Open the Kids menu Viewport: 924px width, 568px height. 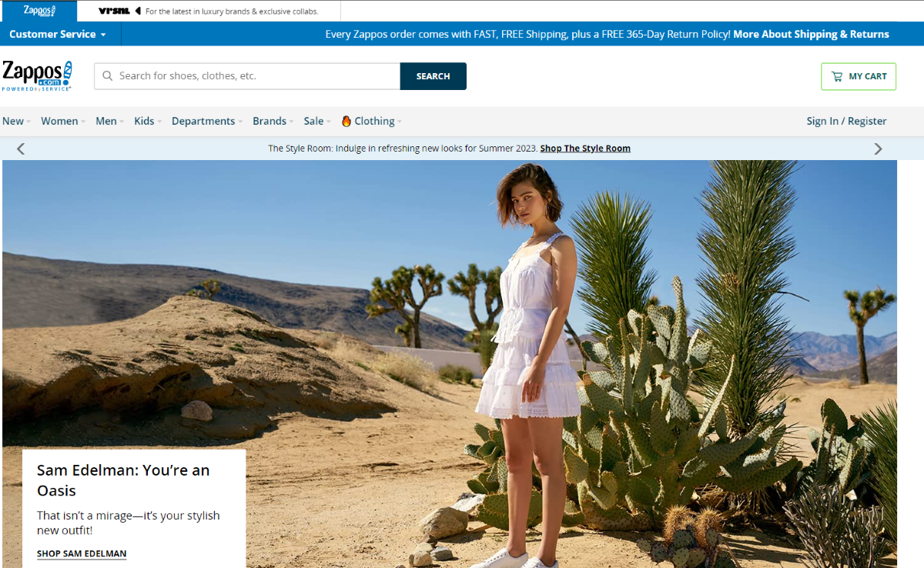coord(148,121)
